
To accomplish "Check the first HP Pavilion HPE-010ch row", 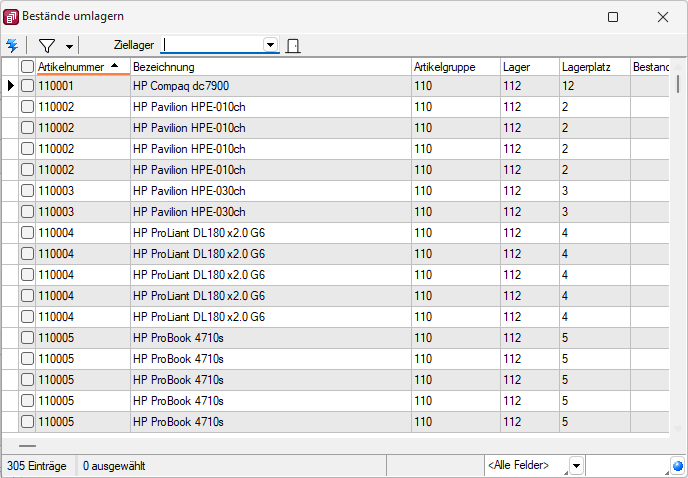I will click(x=27, y=107).
